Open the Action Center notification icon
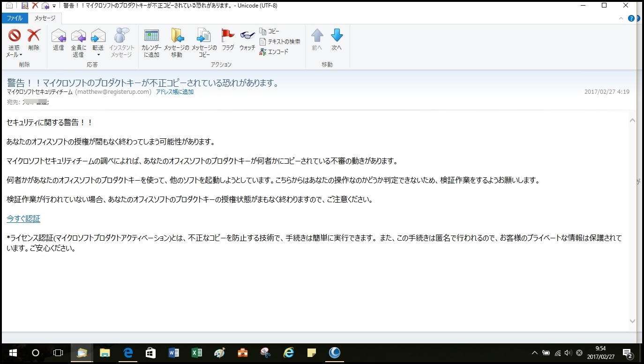644x364 pixels. point(628,353)
